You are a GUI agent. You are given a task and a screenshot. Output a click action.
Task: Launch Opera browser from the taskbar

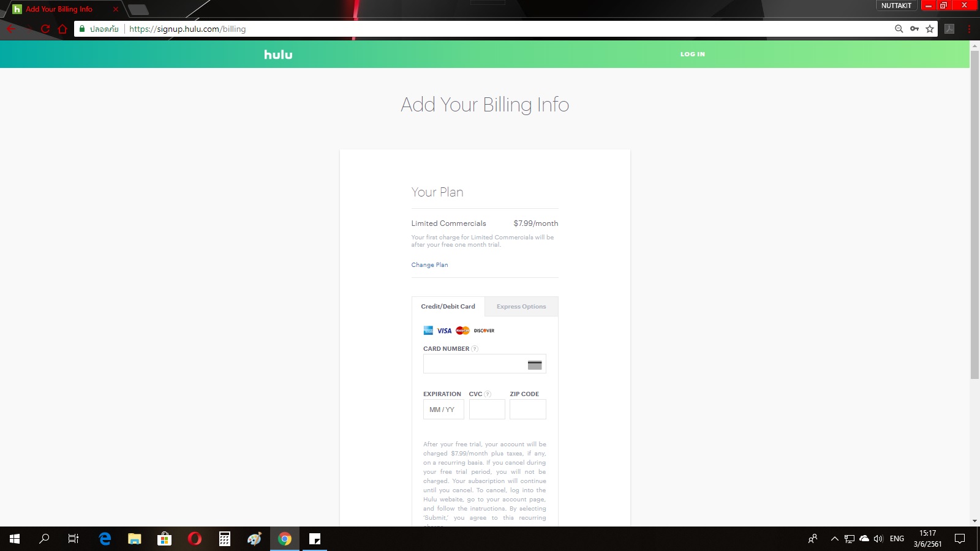pos(195,539)
